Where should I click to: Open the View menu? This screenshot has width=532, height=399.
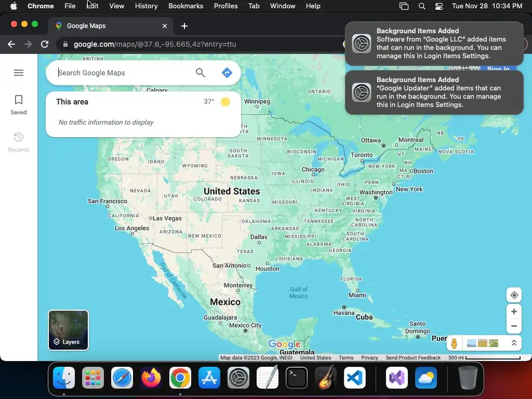click(x=117, y=6)
